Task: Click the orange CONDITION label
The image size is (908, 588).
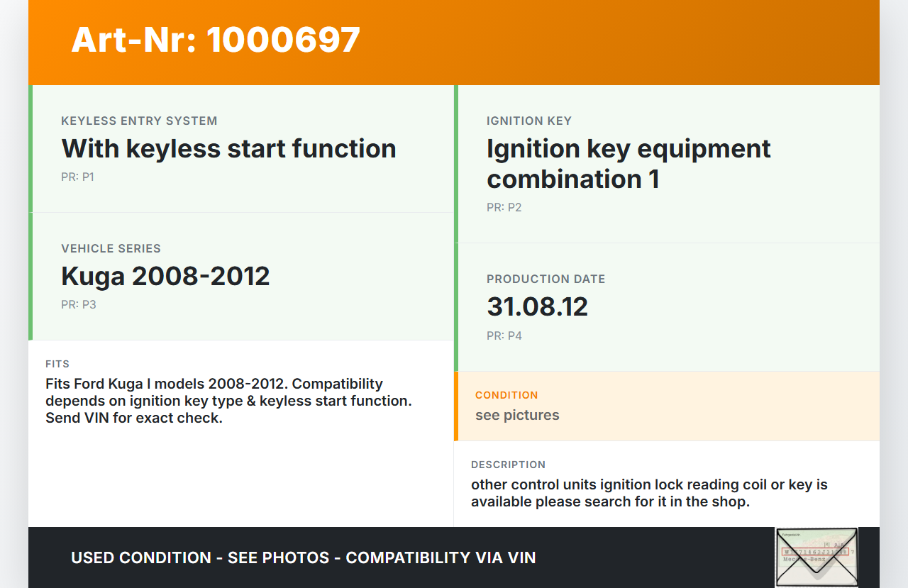Action: pos(506,395)
